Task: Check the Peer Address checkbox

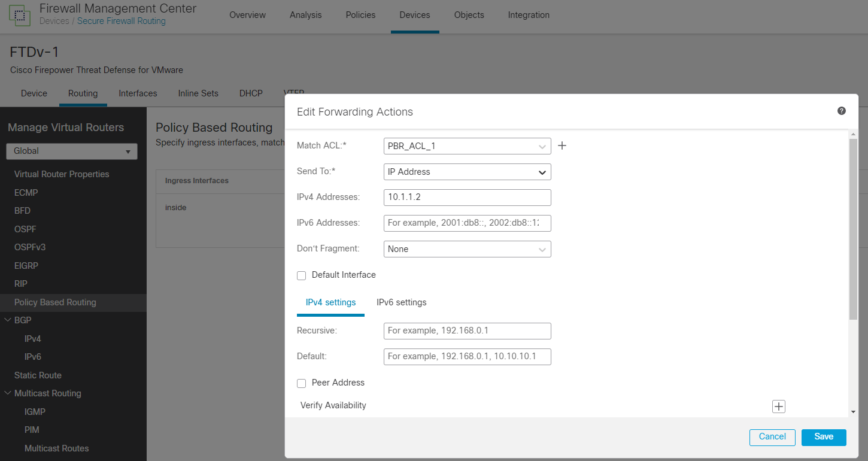Action: [x=302, y=383]
